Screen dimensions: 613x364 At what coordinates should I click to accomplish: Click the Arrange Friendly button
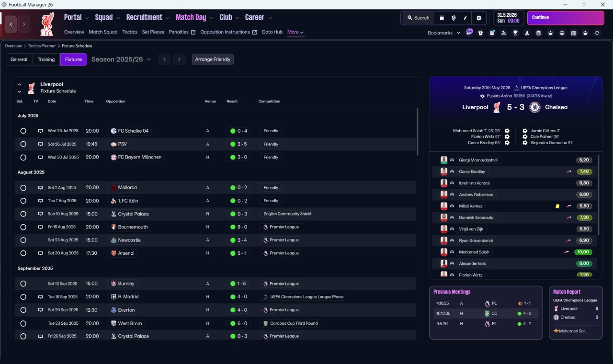(x=213, y=59)
